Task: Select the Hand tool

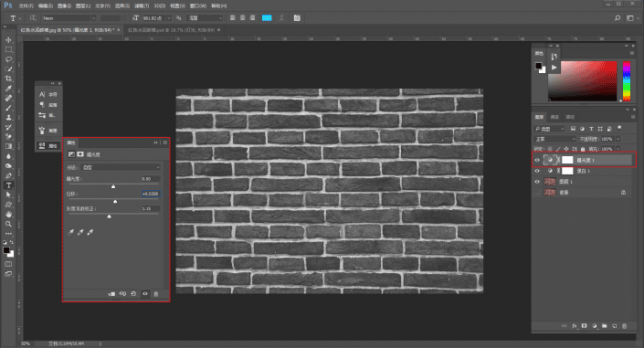Action: point(8,214)
